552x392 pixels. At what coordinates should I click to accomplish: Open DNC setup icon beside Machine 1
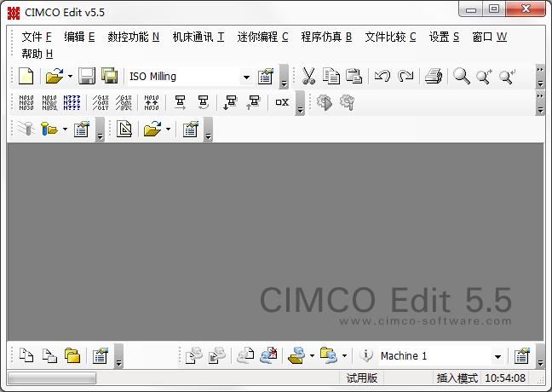click(x=521, y=355)
